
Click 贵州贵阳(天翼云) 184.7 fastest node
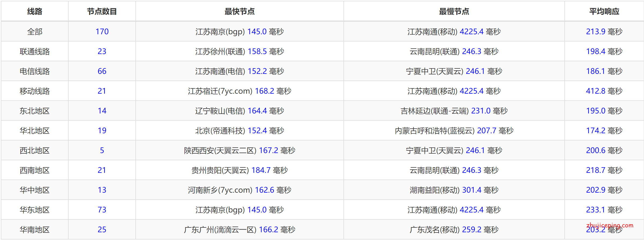coord(239,170)
